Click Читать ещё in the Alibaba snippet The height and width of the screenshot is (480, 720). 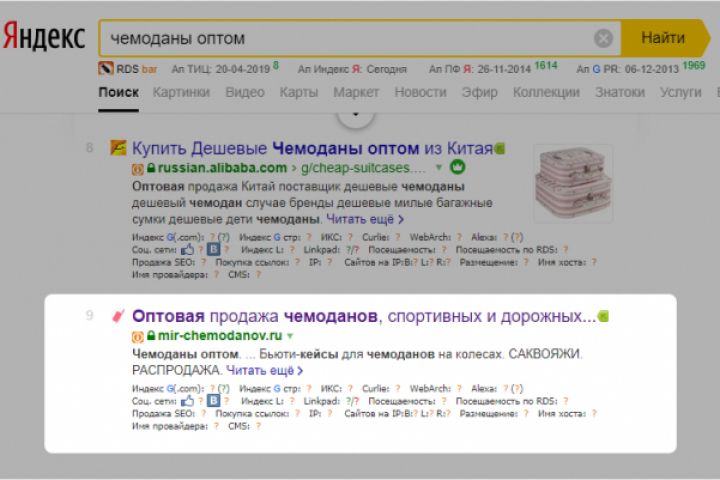pos(365,220)
